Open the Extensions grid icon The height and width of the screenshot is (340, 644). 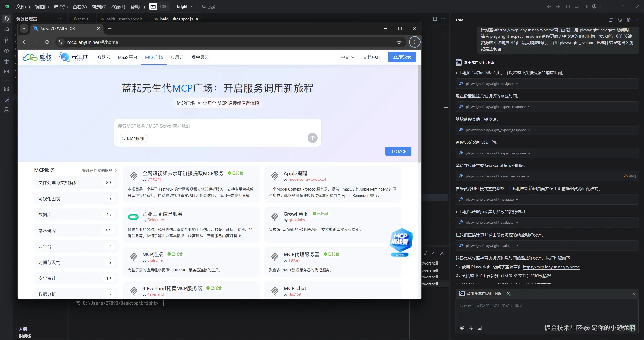(7, 89)
